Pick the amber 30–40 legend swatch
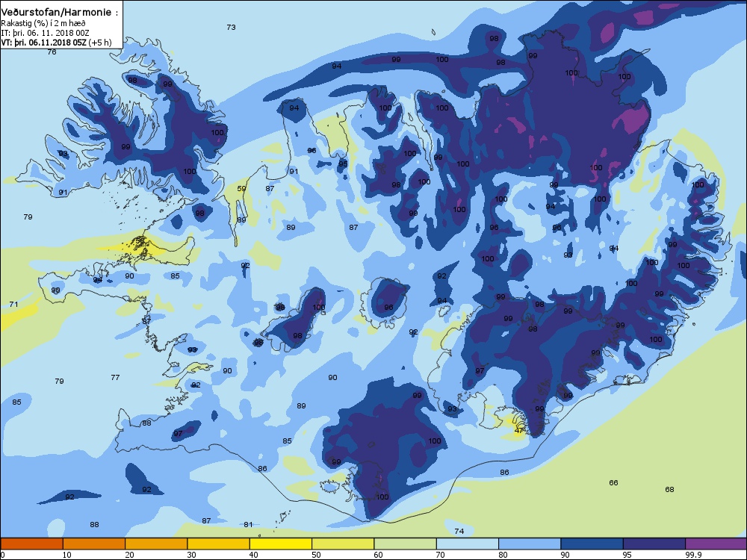 pyautogui.click(x=219, y=544)
